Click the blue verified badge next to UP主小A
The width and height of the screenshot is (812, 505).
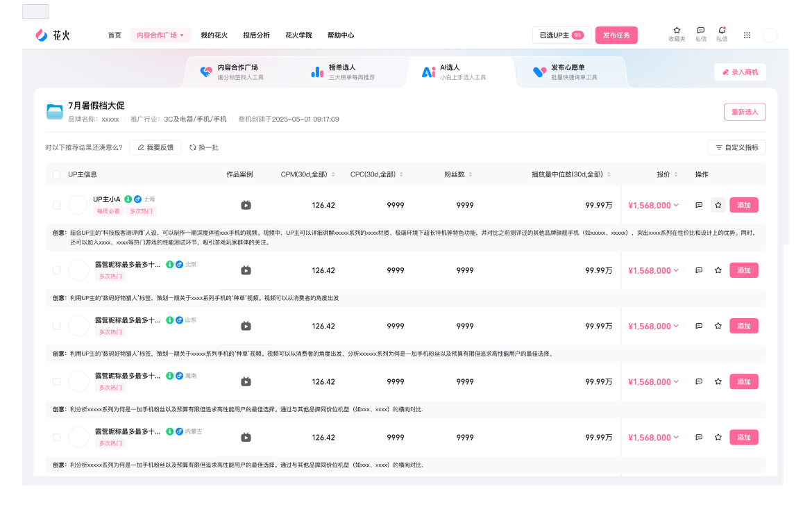click(x=139, y=199)
